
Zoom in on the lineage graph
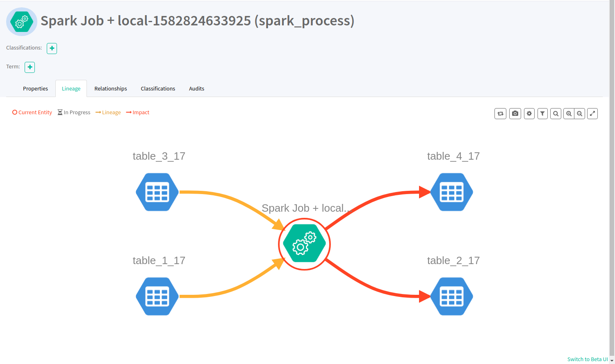coord(569,113)
